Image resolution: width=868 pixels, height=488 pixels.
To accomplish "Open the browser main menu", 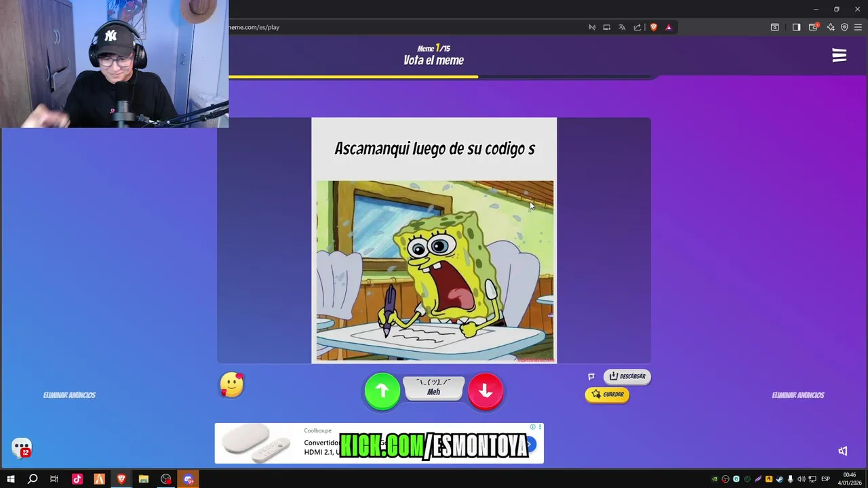I will click(858, 27).
